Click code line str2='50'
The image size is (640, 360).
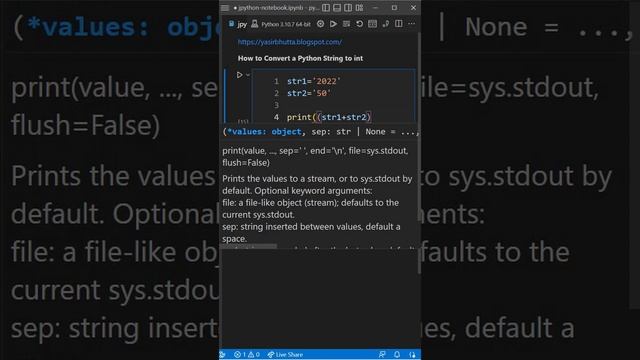tap(309, 93)
